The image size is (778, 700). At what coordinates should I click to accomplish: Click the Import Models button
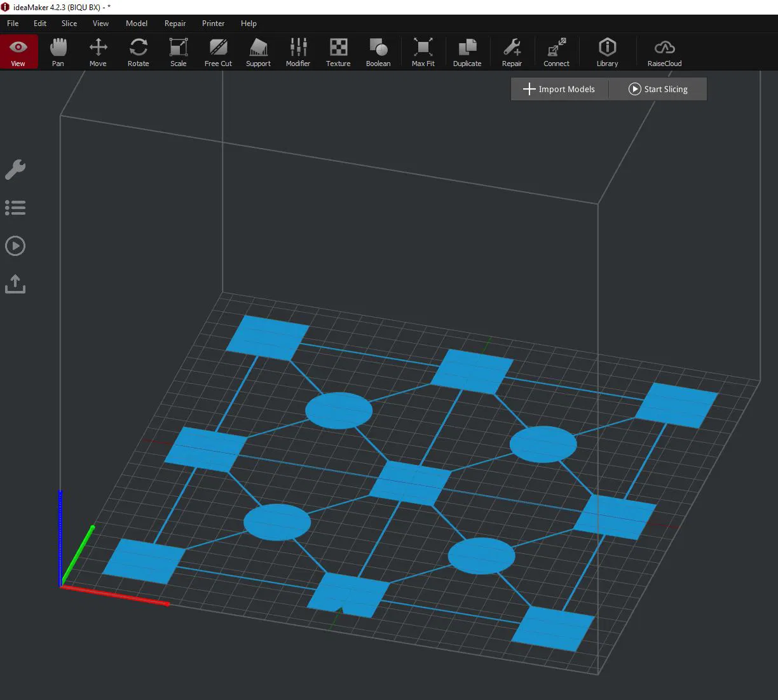[559, 89]
